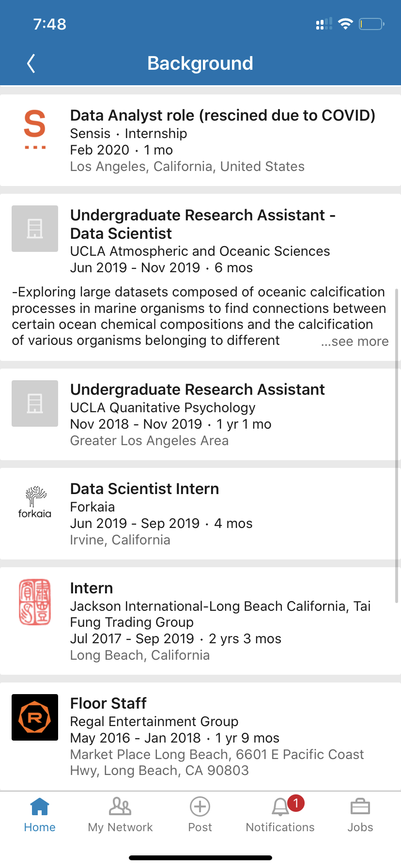The image size is (401, 868).
Task: Tap the UCLA Atmospheric Sciences placeholder logo
Action: pos(35,229)
